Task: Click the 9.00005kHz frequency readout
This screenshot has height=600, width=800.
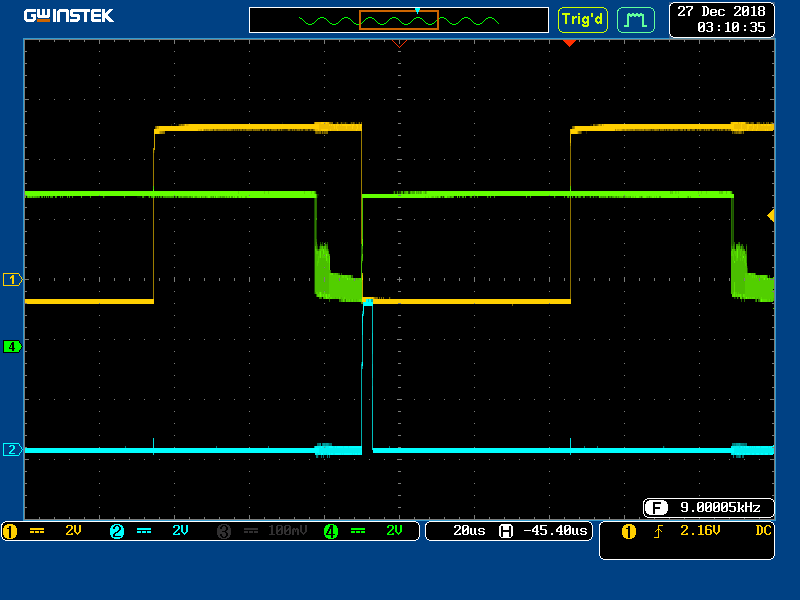Action: point(720,508)
